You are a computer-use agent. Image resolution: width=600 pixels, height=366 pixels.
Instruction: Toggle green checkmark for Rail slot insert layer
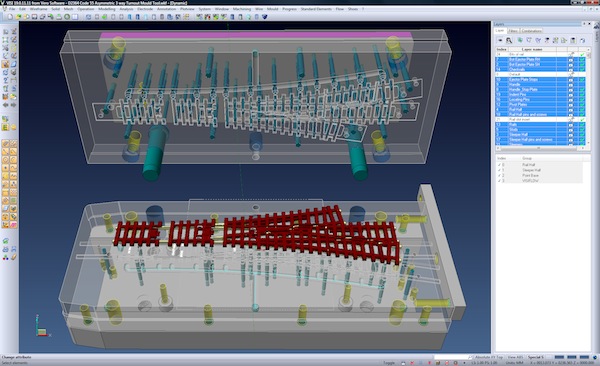[x=582, y=119]
